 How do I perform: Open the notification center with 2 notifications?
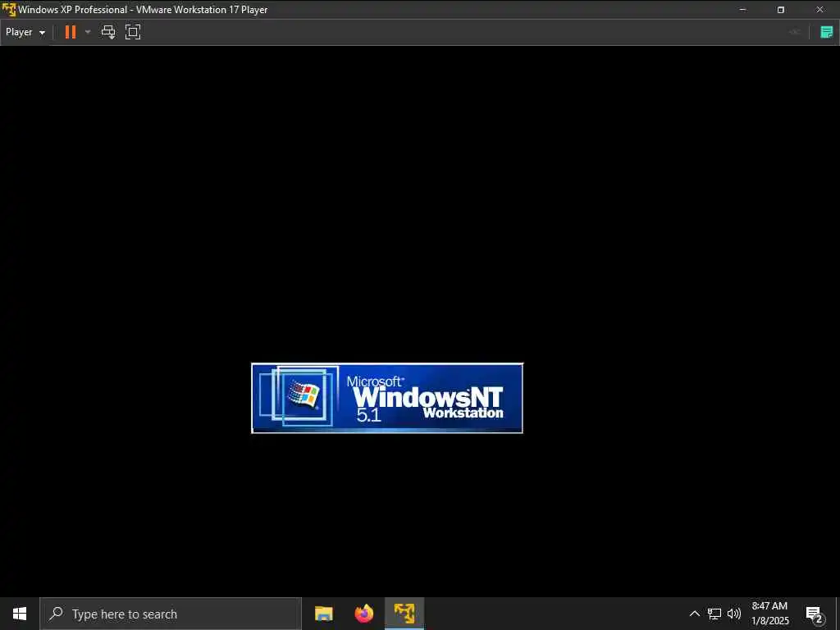point(815,614)
